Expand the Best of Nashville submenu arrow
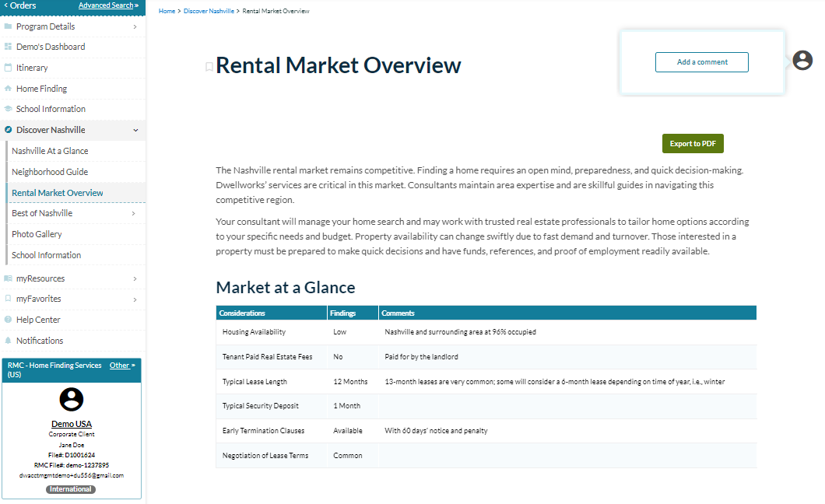Viewport: 825px width, 504px height. coord(133,213)
